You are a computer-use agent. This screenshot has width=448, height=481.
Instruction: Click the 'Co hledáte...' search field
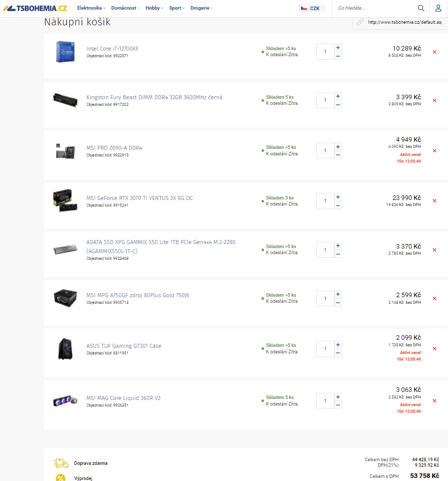[x=375, y=8]
